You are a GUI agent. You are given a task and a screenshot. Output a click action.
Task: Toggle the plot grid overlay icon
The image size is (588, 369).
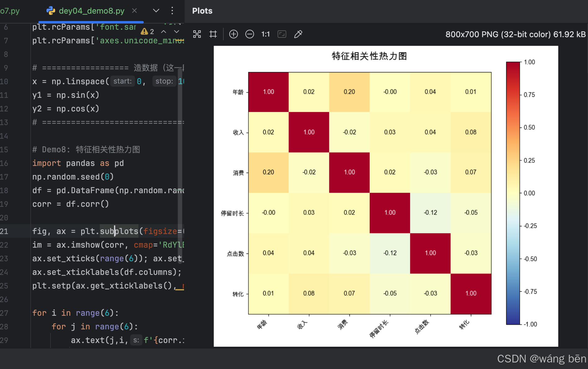pos(213,34)
